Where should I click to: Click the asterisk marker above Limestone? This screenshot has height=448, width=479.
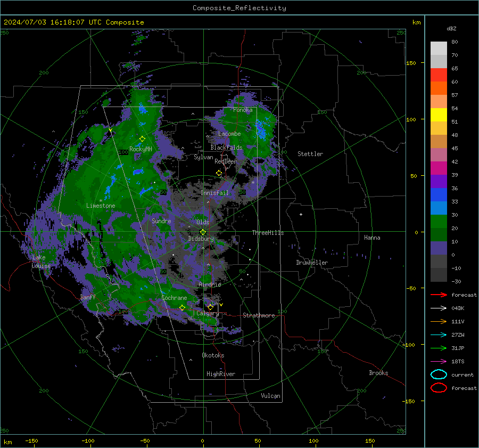[101, 201]
